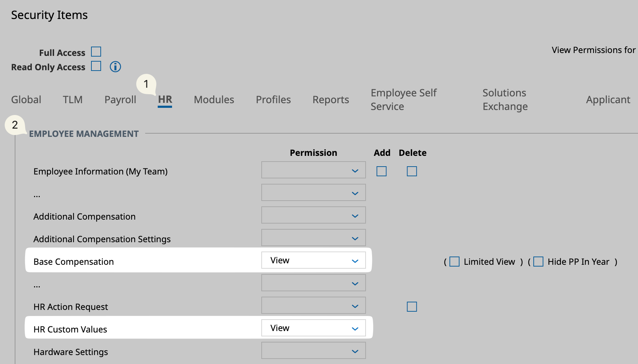Viewport: 638px width, 364px height.
Task: Open the Employee Self Service tab
Action: pyautogui.click(x=403, y=100)
